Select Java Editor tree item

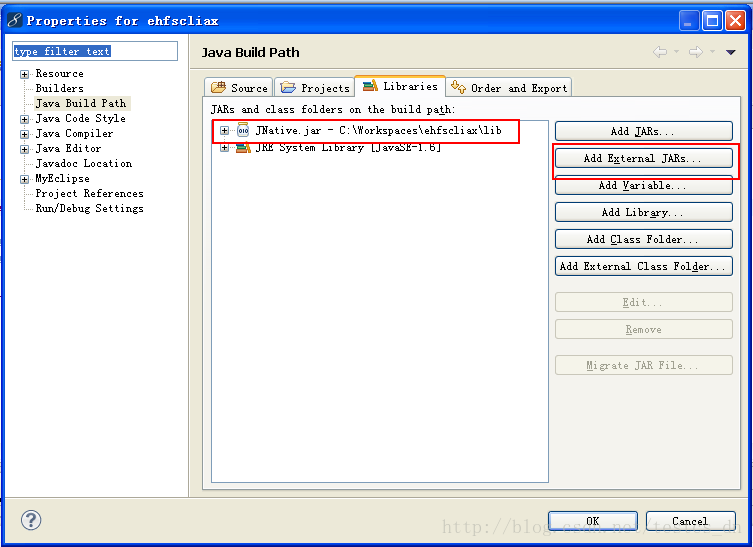(68, 148)
